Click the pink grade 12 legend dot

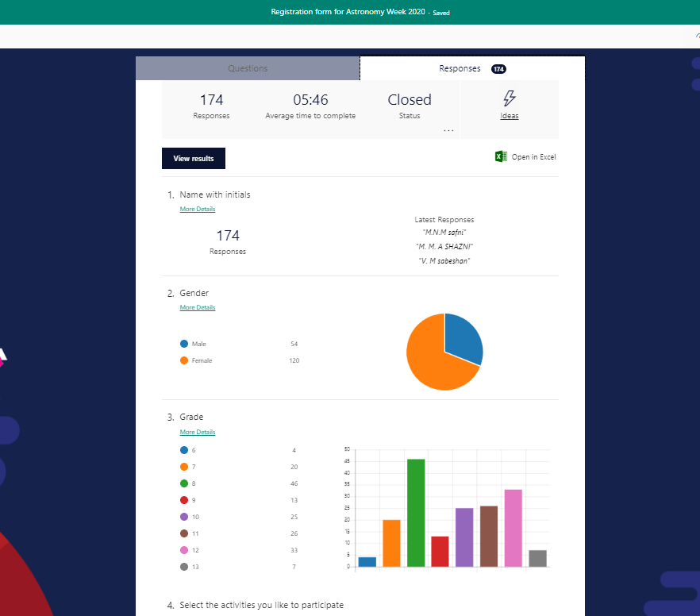coord(184,550)
